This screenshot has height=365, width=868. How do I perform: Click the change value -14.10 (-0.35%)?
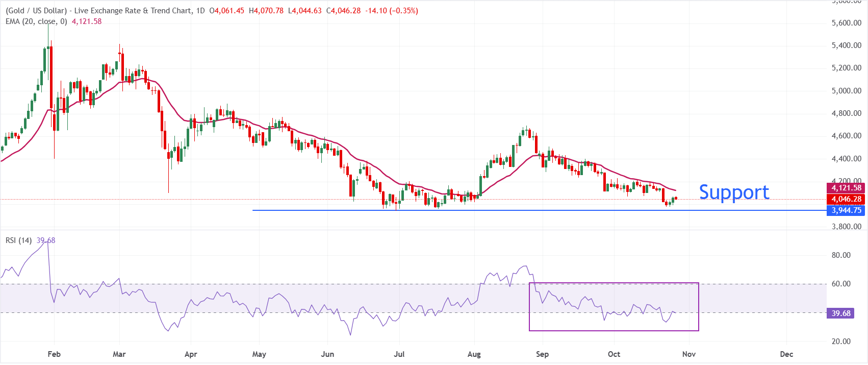click(x=392, y=11)
